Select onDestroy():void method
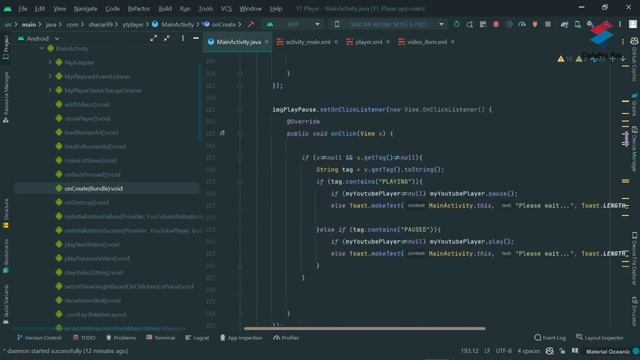The height and width of the screenshot is (360, 640). 87,202
